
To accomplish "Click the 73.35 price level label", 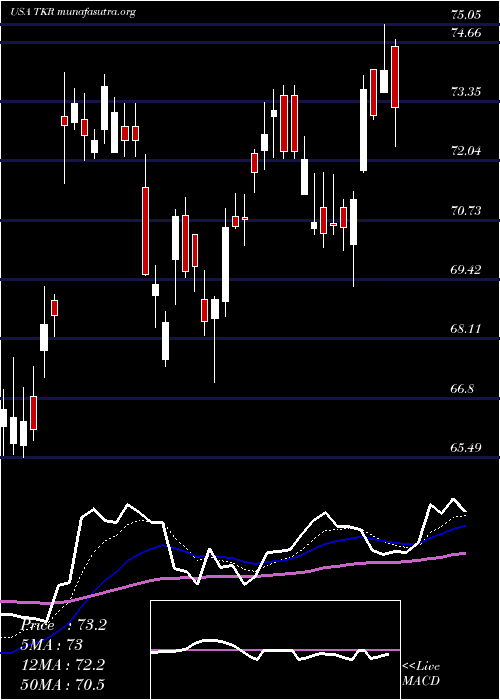I will tap(466, 92).
